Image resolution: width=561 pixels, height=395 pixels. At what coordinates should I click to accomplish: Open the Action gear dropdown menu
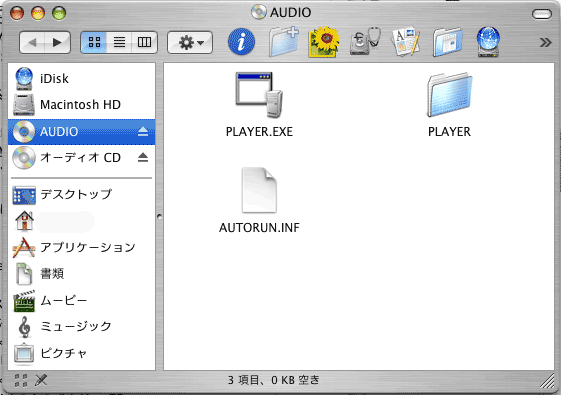click(x=190, y=43)
